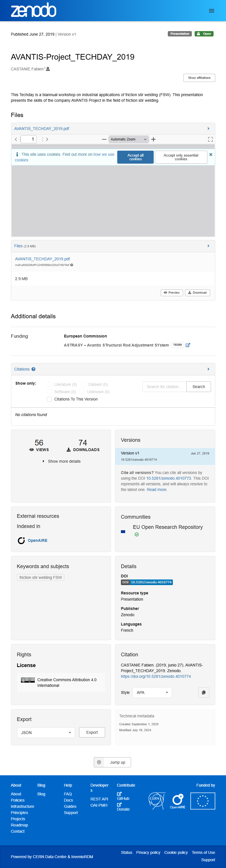
Task: Open Policies footer link
Action: point(18,800)
